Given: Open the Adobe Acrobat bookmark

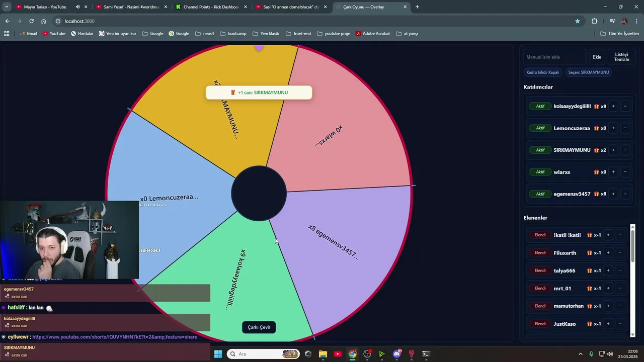Looking at the screenshot, I should click(373, 34).
